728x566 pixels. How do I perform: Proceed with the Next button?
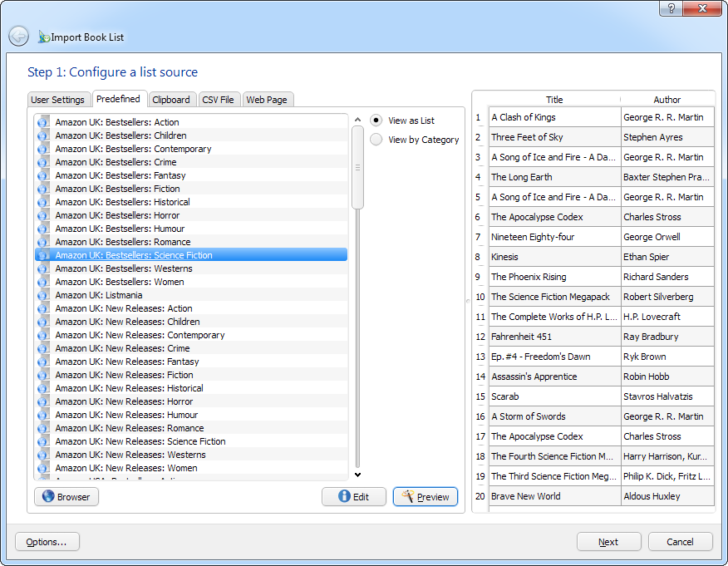click(608, 542)
